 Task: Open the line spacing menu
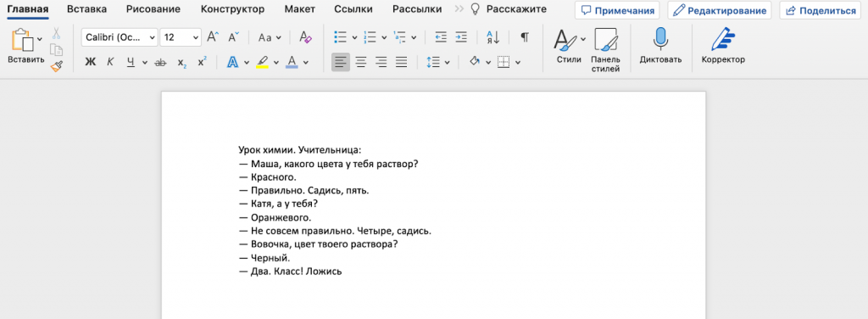click(438, 62)
